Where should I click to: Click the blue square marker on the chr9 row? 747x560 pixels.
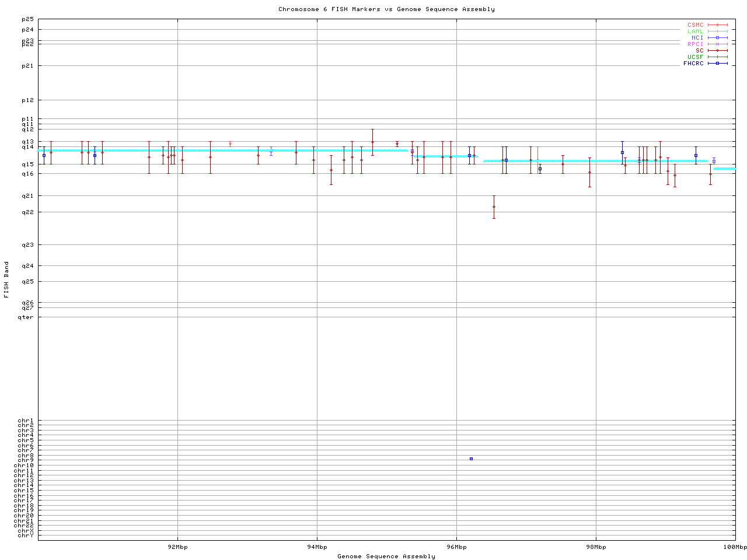[x=471, y=459]
